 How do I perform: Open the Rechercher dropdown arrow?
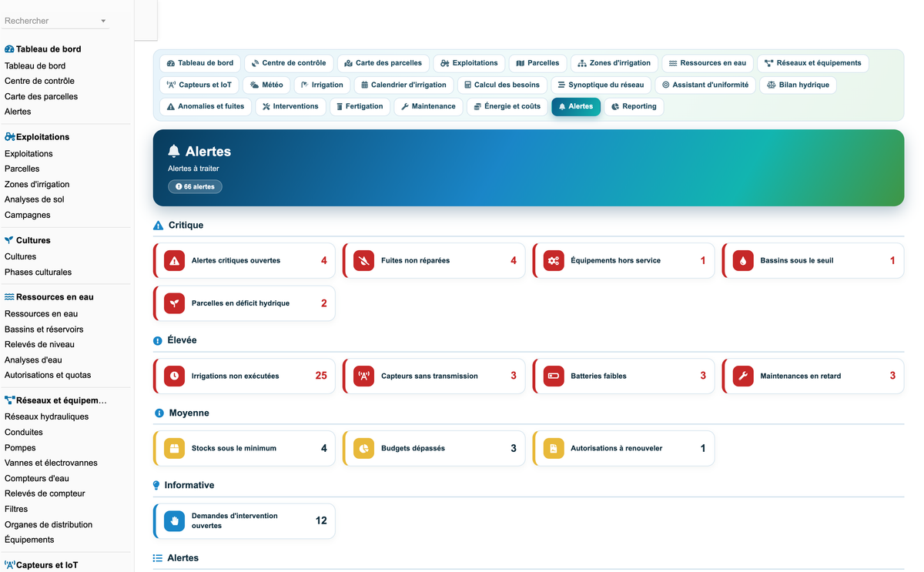click(103, 22)
